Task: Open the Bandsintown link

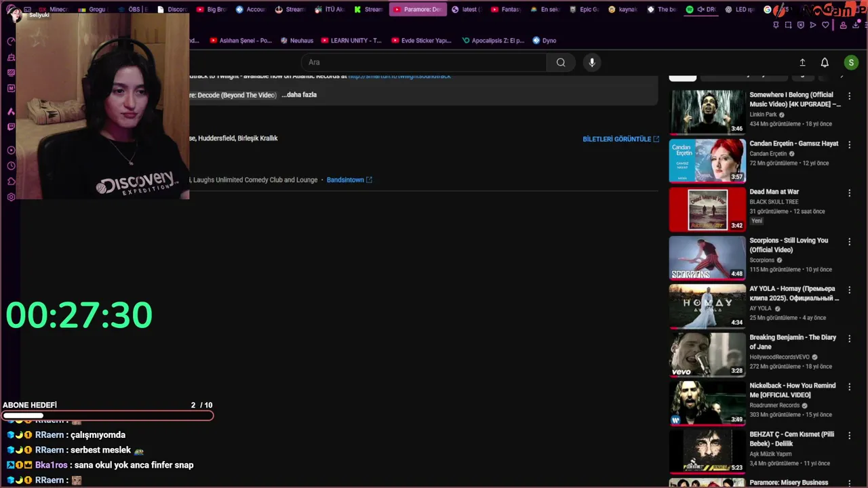Action: coord(349,180)
